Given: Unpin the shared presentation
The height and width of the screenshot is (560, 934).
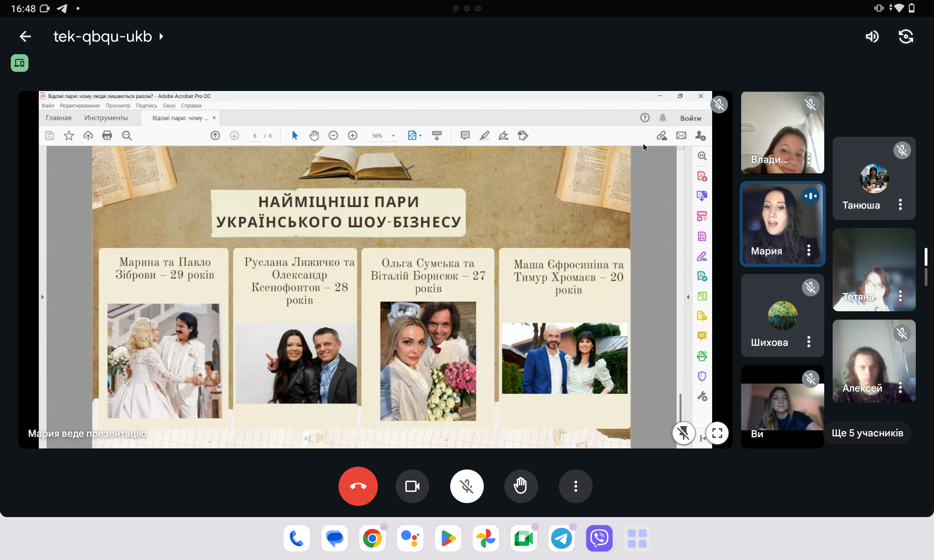Looking at the screenshot, I should click(x=683, y=433).
